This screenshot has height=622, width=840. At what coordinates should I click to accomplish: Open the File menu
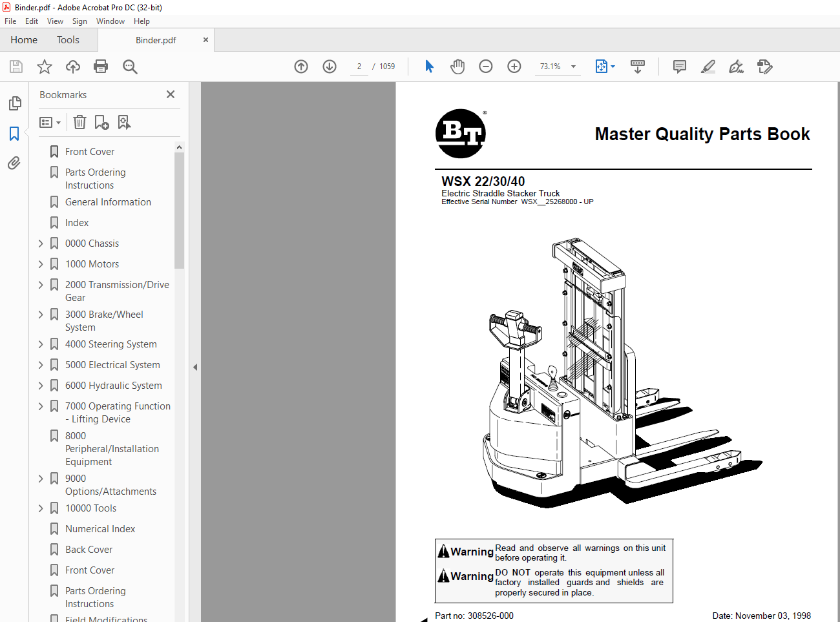tap(10, 21)
